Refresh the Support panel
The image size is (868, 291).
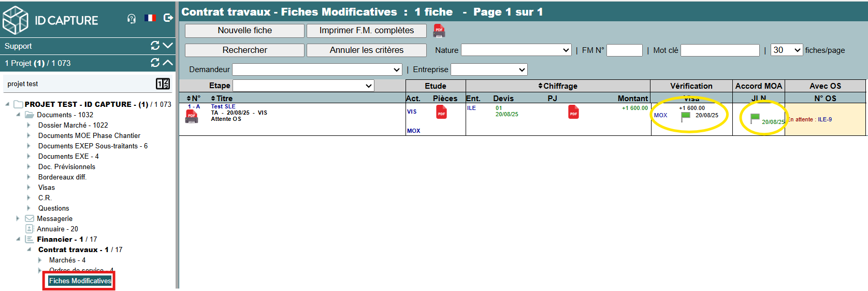(155, 46)
